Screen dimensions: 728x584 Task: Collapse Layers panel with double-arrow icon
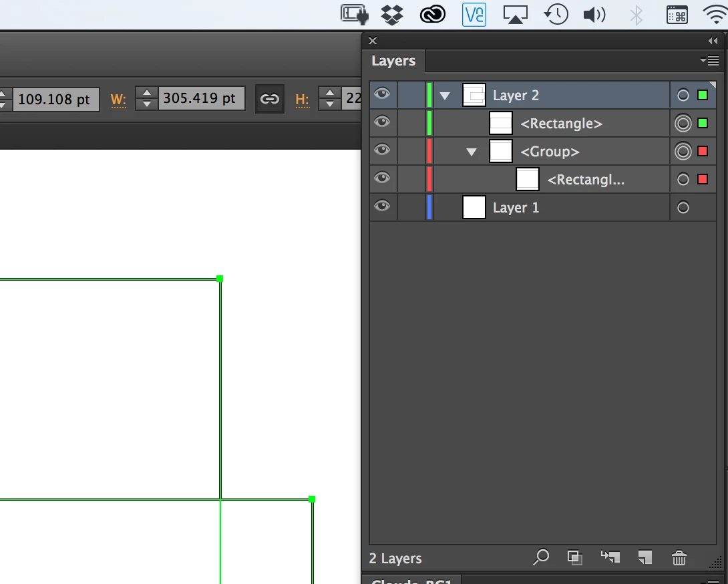[x=713, y=41]
